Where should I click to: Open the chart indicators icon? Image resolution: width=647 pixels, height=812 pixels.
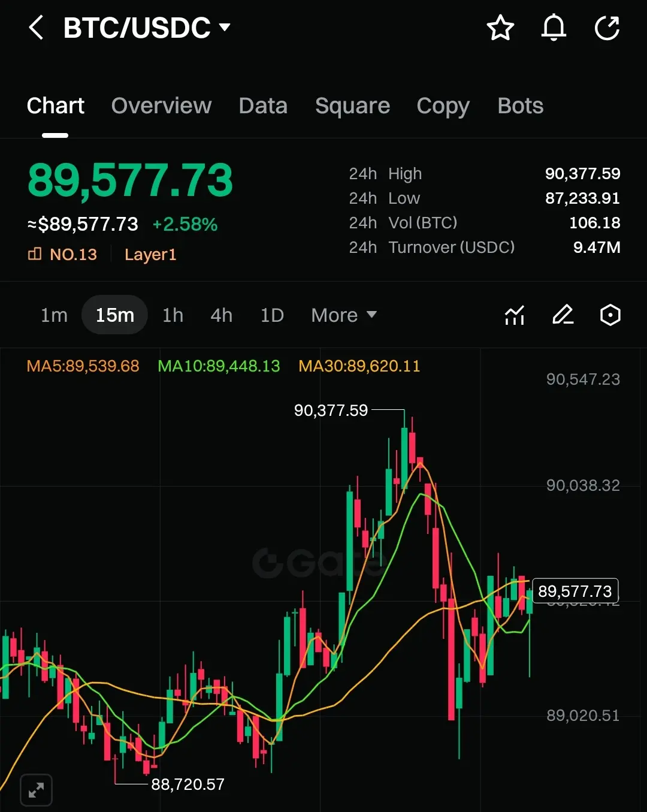pyautogui.click(x=515, y=315)
